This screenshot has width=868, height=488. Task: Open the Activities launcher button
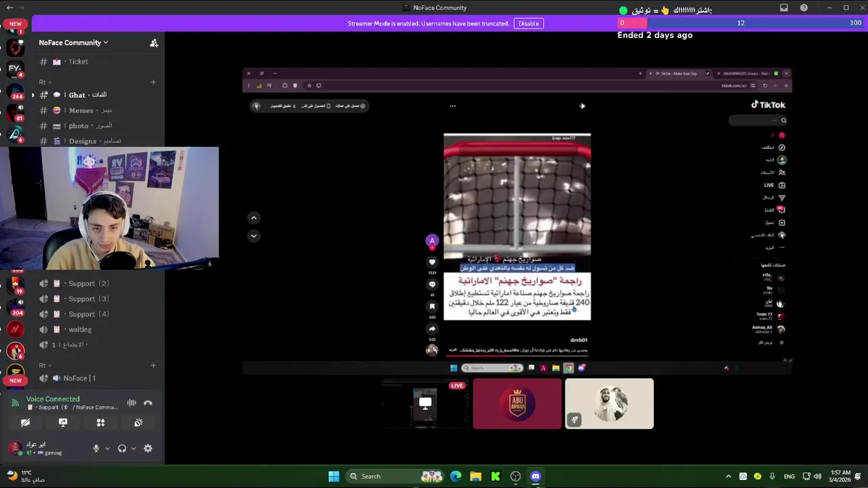[x=100, y=422]
